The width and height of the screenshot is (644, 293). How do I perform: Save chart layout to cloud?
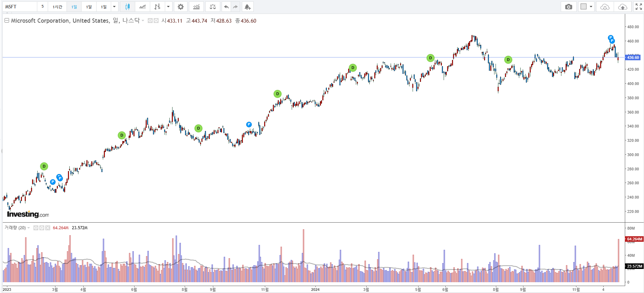click(622, 7)
